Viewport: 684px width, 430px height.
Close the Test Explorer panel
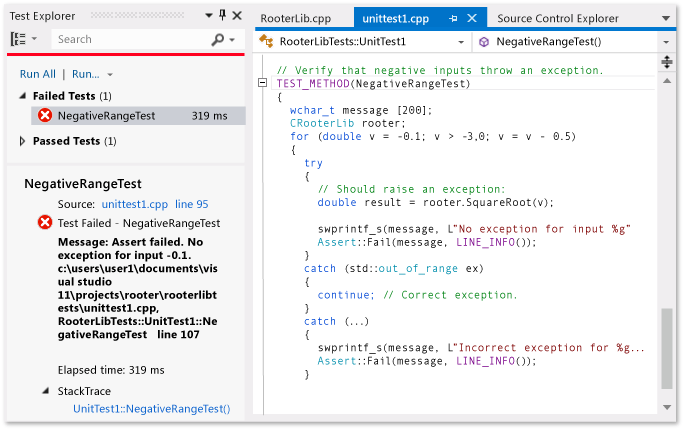[237, 16]
